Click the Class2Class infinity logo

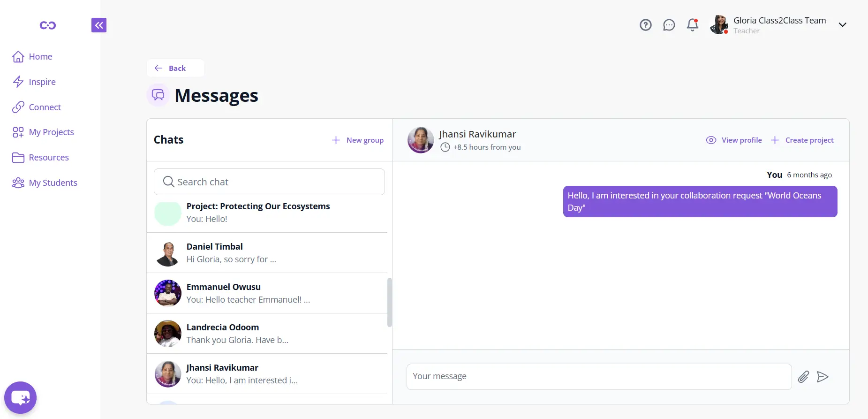click(48, 25)
